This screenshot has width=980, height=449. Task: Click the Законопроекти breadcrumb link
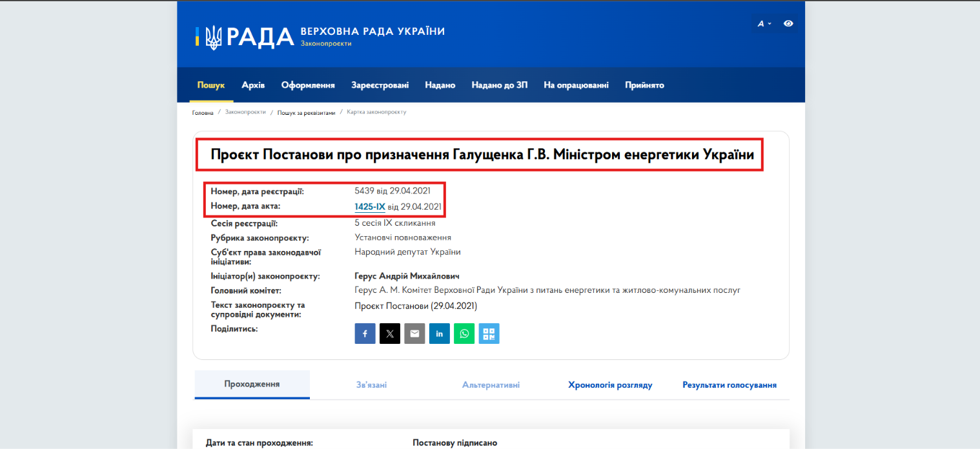[x=245, y=112]
